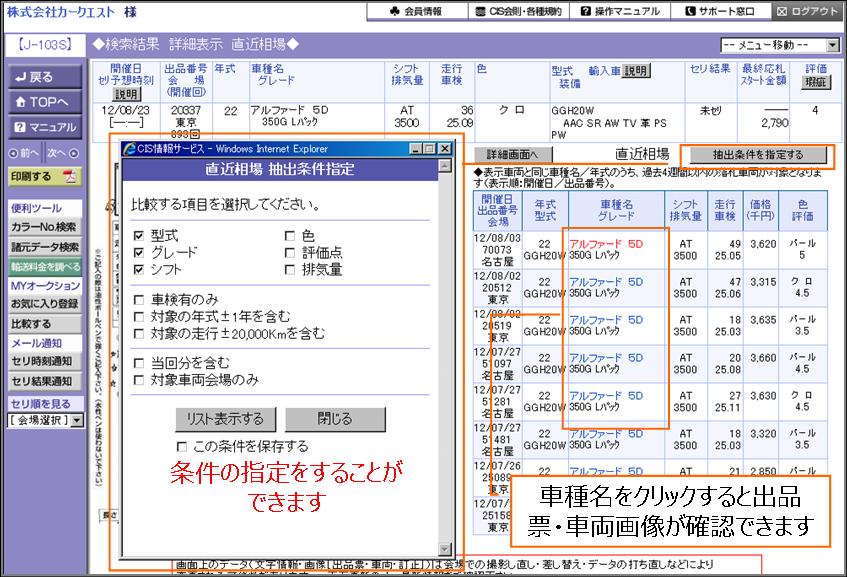Enable the 評価点 checkbox
847x577 pixels.
290,252
